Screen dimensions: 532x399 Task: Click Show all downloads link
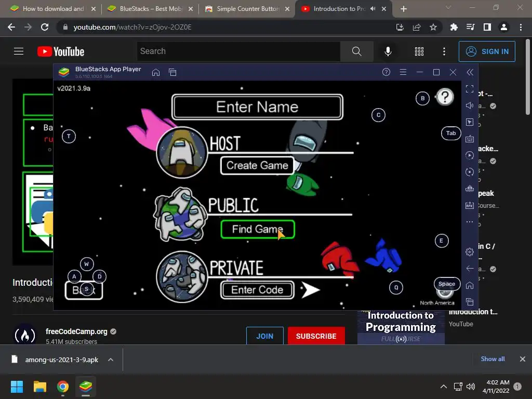[x=493, y=359]
